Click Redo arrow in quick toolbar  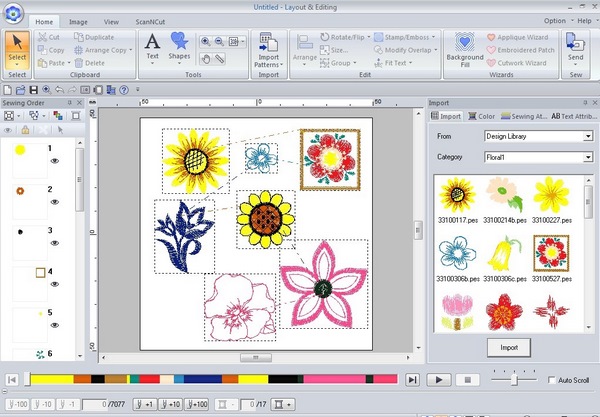click(x=72, y=90)
